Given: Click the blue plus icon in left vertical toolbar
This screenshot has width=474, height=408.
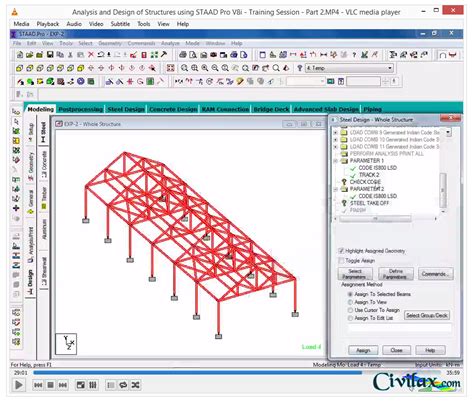Looking at the screenshot, I should pos(16,208).
